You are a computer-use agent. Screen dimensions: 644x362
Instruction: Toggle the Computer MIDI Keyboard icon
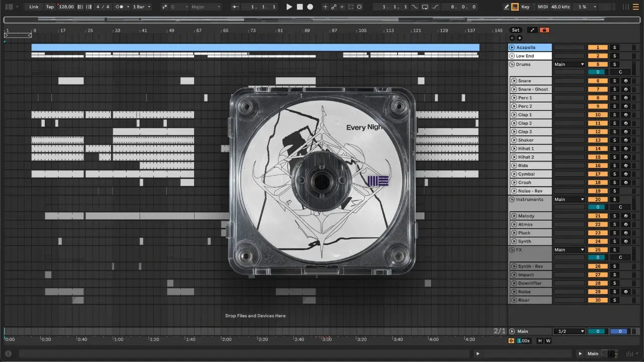click(515, 7)
